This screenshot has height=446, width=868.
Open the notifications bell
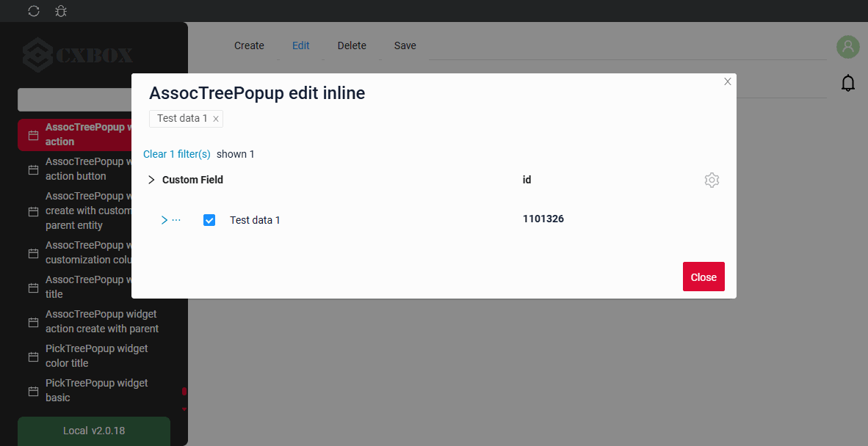coord(848,83)
